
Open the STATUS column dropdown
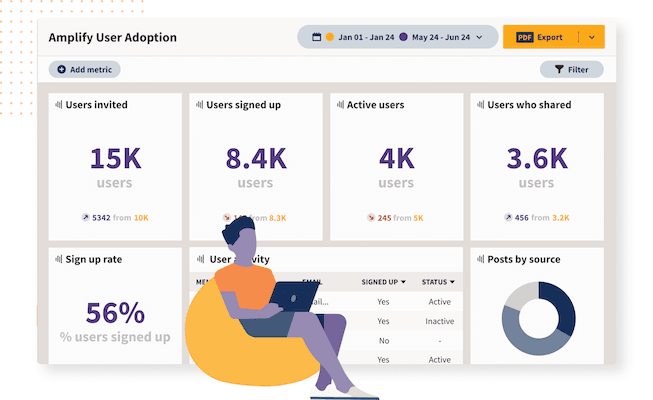click(452, 283)
